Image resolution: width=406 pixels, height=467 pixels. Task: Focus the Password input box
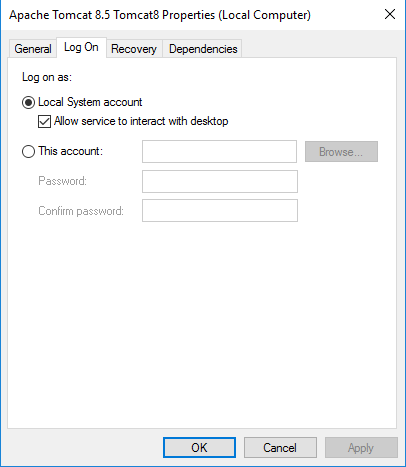click(x=220, y=181)
